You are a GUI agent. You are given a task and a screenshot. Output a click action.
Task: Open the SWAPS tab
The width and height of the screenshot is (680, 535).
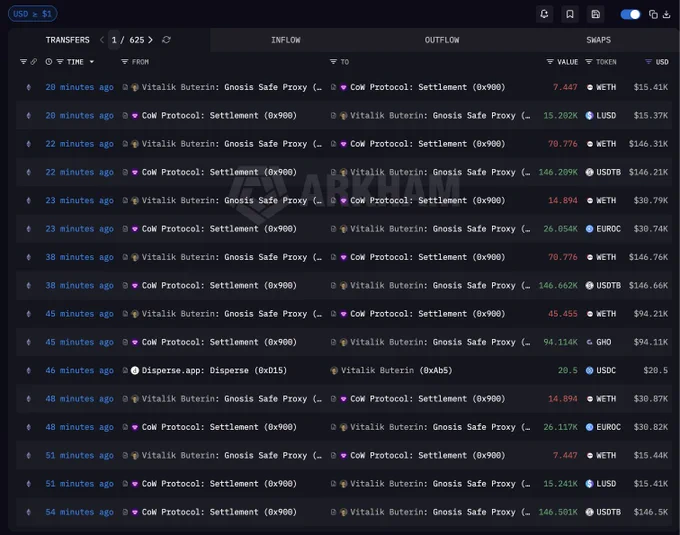598,40
